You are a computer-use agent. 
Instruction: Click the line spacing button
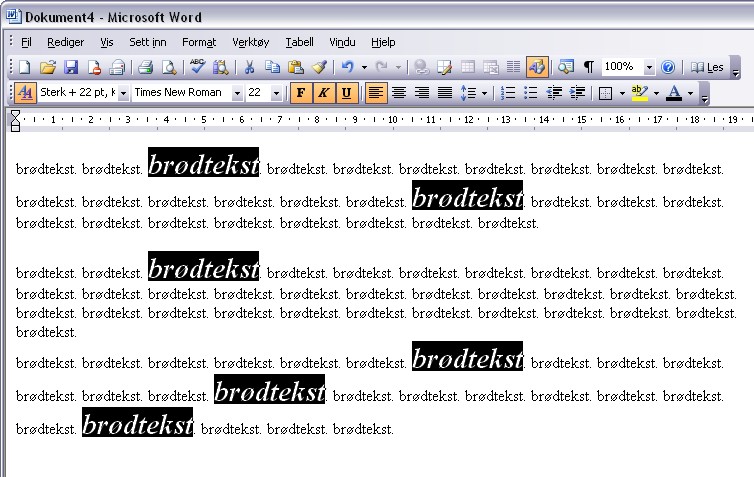coord(468,93)
